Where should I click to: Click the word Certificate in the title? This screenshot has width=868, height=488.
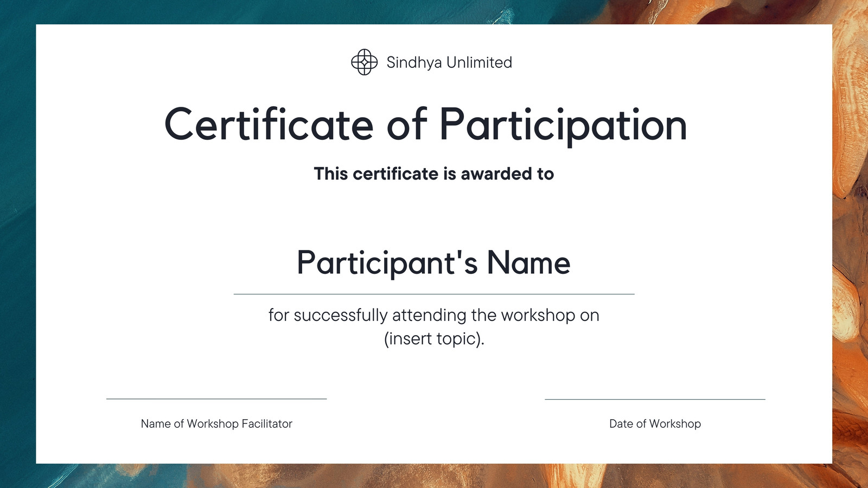point(269,124)
